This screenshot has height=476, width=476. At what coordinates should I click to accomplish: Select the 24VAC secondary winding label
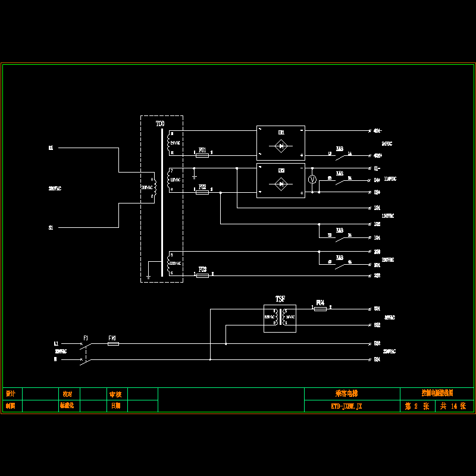point(175,143)
